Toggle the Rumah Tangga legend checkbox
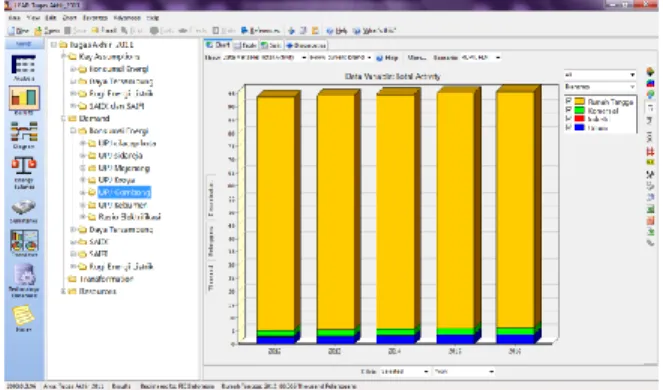The height and width of the screenshot is (390, 663). (568, 101)
